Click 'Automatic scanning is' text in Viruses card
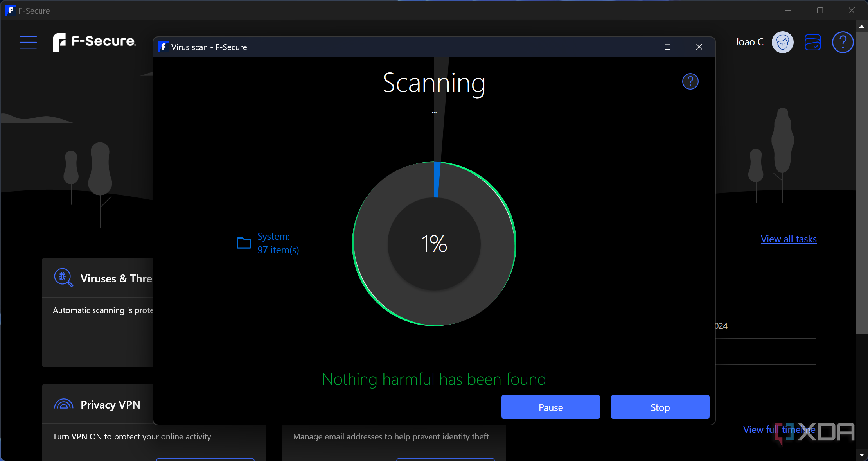The image size is (868, 461). (93, 310)
